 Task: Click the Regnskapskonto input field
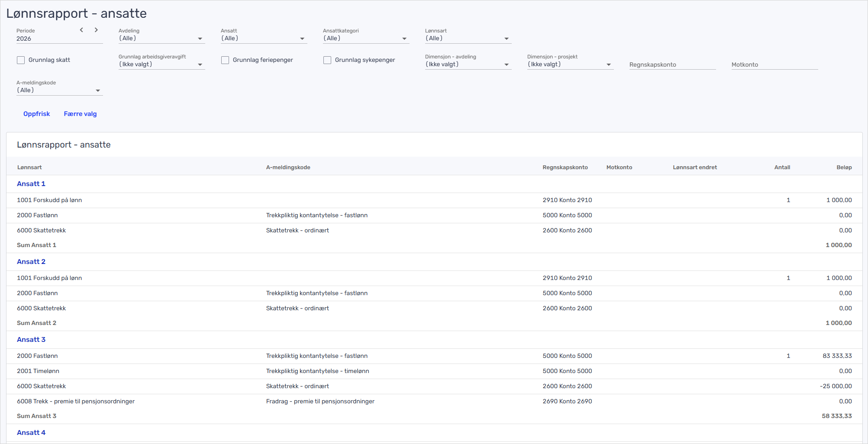coord(672,64)
